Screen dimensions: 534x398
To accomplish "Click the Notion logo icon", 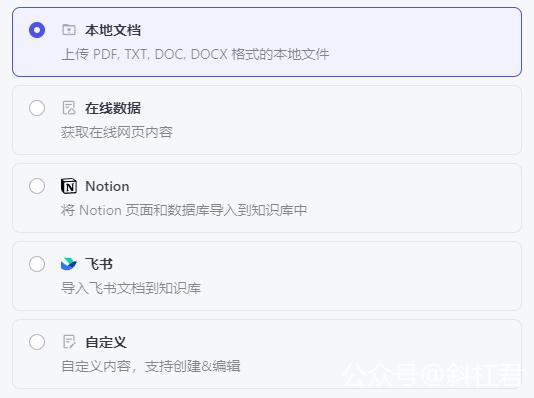I will tap(69, 186).
